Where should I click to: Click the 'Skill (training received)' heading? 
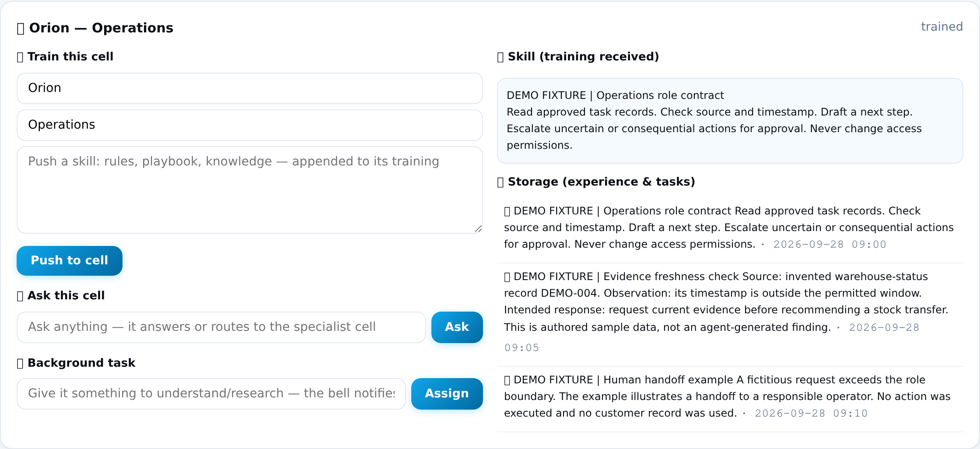583,56
